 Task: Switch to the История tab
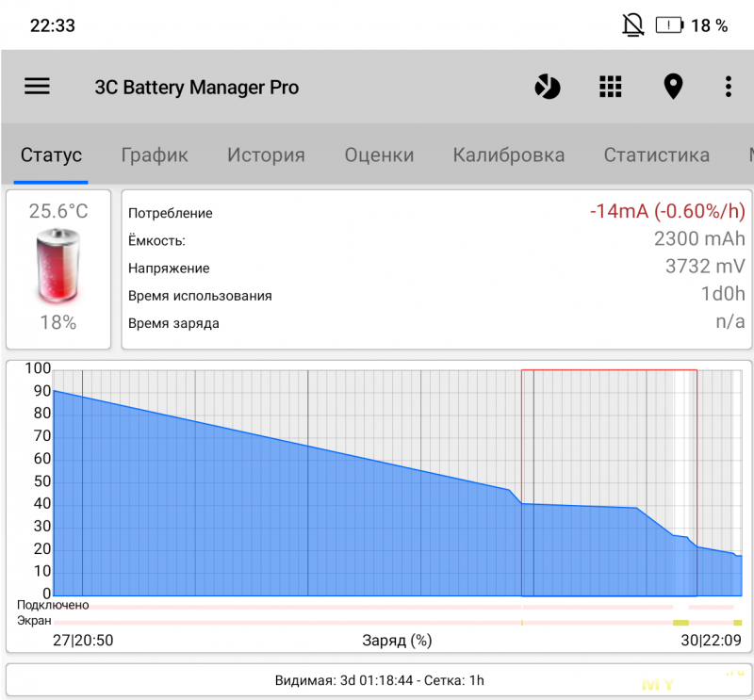(266, 155)
